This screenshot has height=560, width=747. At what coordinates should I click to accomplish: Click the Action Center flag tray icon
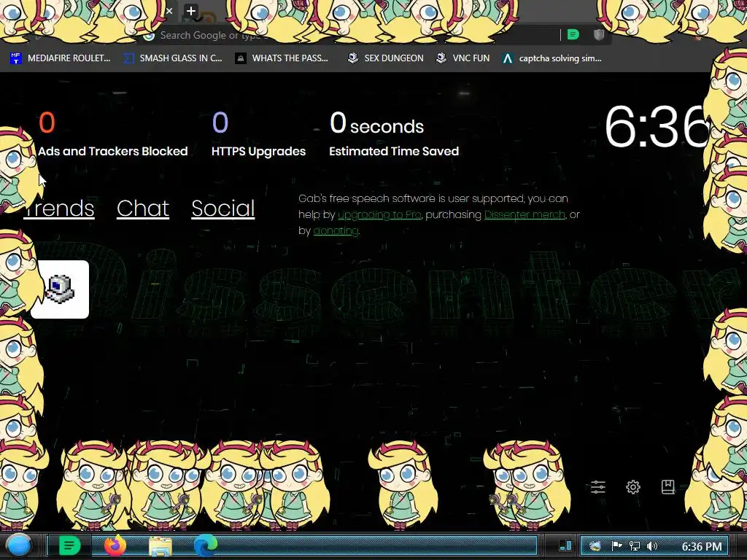click(616, 546)
